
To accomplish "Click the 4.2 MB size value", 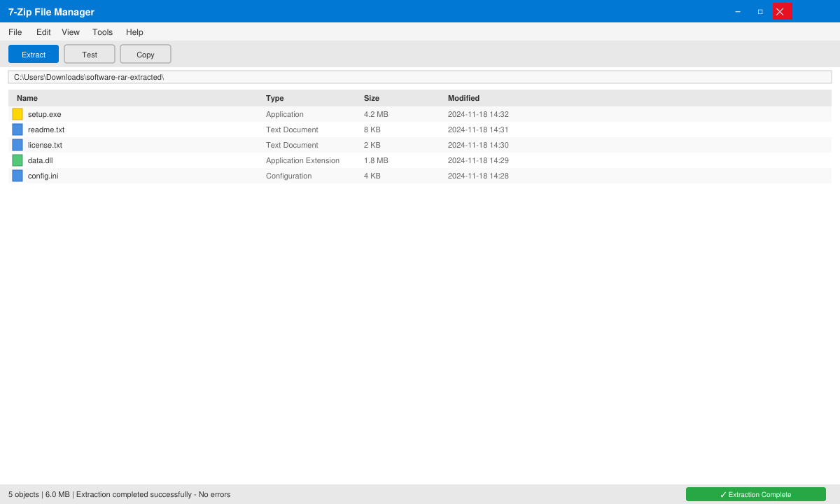I will 376,114.
